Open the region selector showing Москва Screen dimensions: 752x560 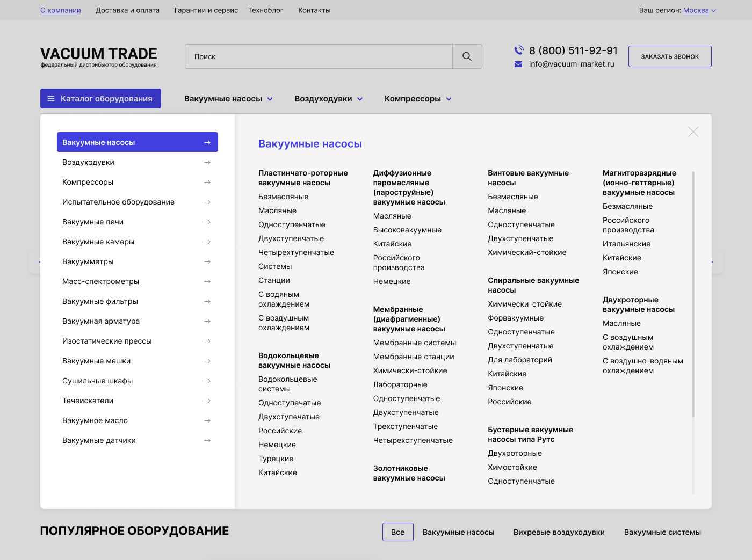tap(699, 10)
